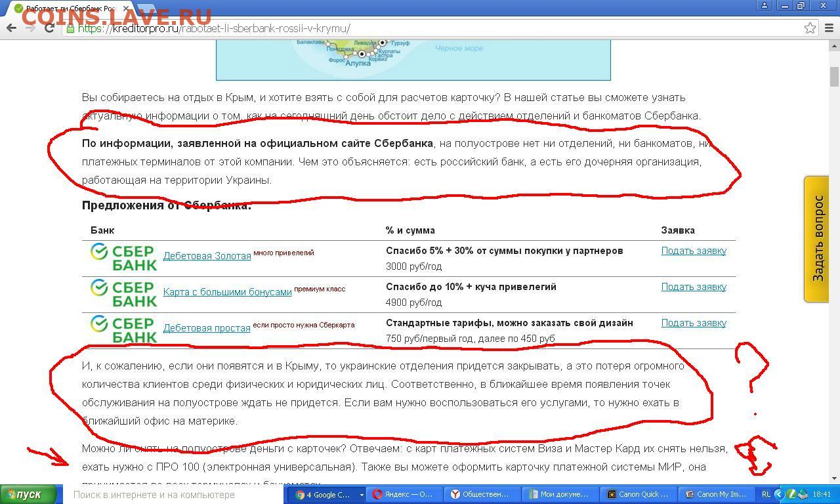
Task: Bookmark this page with the star icon
Action: (x=810, y=28)
